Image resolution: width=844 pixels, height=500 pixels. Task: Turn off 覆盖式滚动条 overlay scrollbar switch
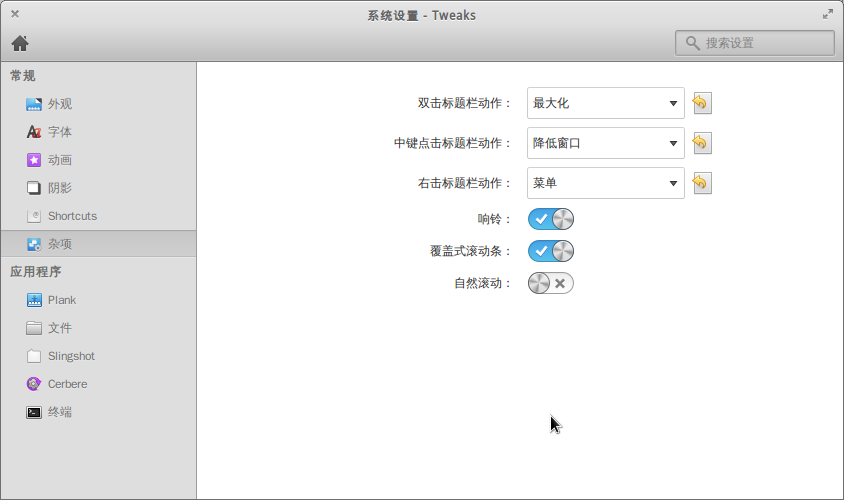[x=551, y=251]
